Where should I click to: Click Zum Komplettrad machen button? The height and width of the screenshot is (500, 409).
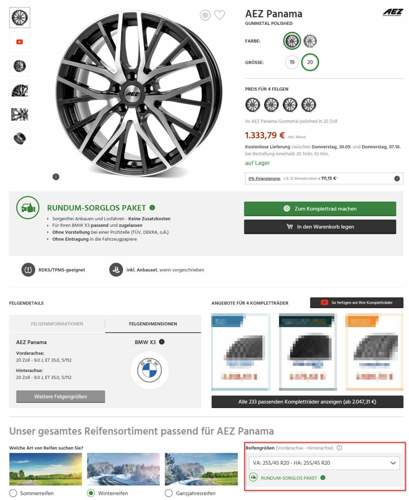(320, 209)
